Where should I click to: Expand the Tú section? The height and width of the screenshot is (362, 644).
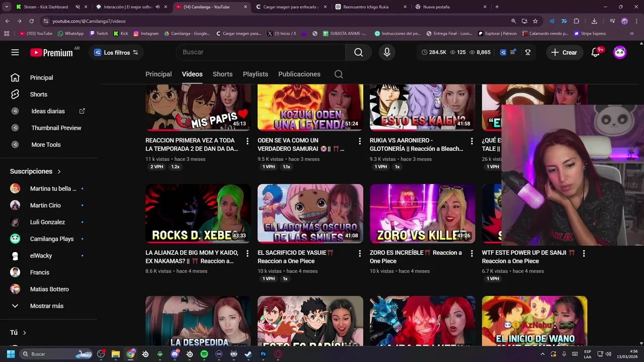coord(18,332)
